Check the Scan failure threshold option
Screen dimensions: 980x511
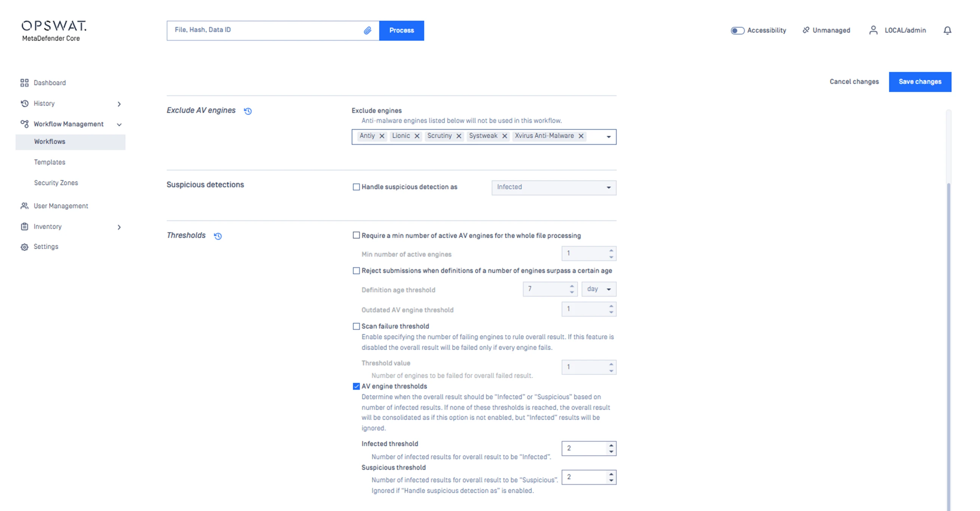point(356,326)
